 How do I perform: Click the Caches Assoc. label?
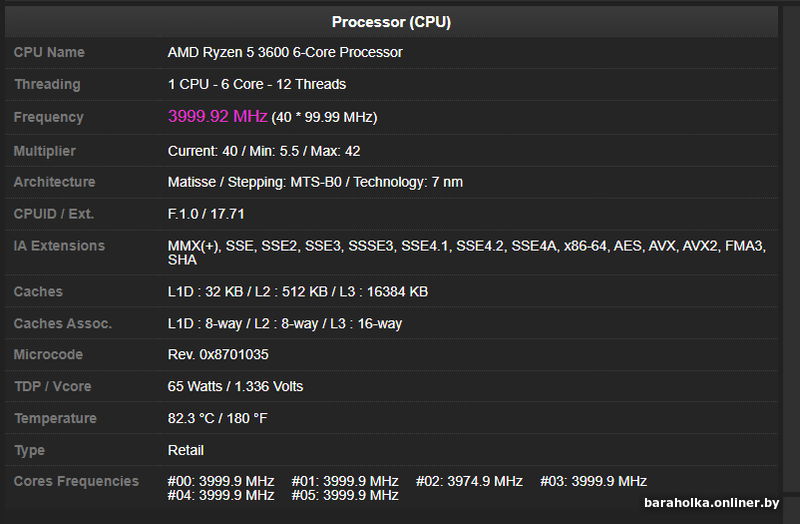63,323
